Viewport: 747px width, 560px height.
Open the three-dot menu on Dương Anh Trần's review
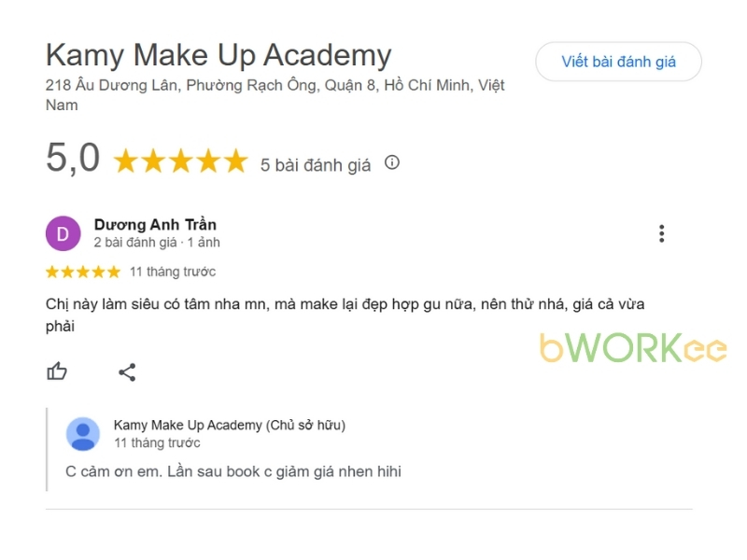click(x=661, y=233)
